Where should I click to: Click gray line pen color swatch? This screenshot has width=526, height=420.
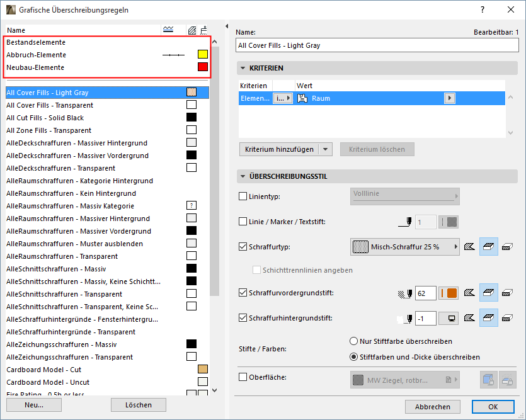[449, 222]
